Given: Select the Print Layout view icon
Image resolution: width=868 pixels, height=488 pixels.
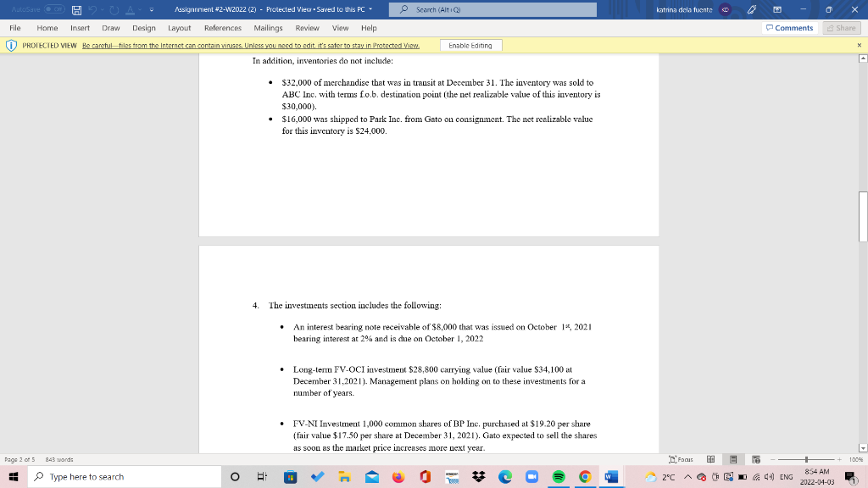Looking at the screenshot, I should pos(732,459).
